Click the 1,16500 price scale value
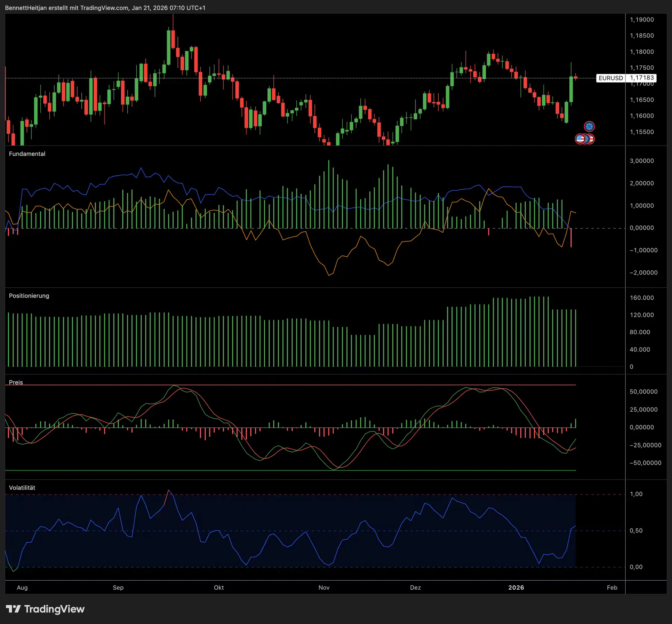 click(x=642, y=100)
